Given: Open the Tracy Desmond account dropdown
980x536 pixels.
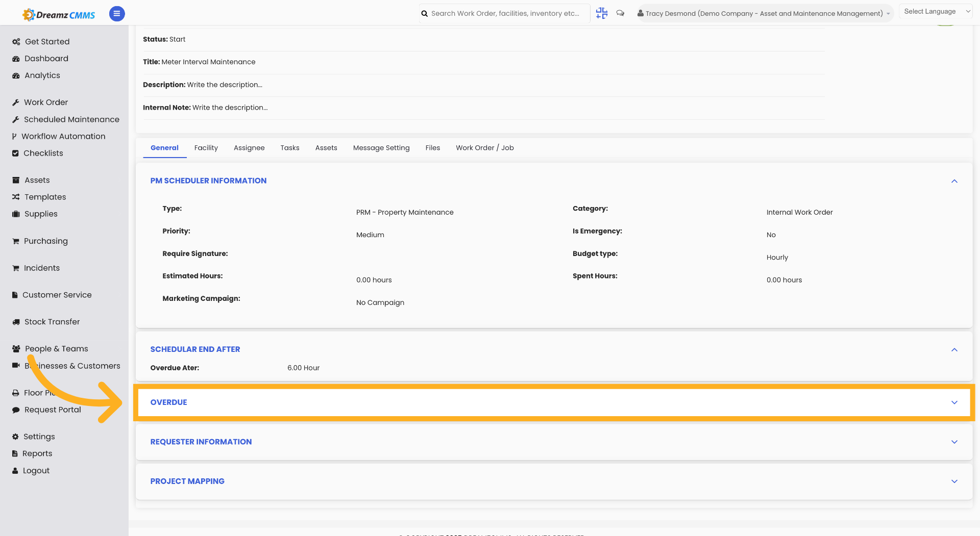Looking at the screenshot, I should point(765,13).
